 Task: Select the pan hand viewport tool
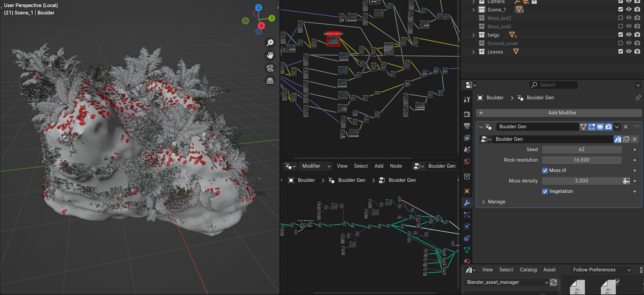point(270,55)
